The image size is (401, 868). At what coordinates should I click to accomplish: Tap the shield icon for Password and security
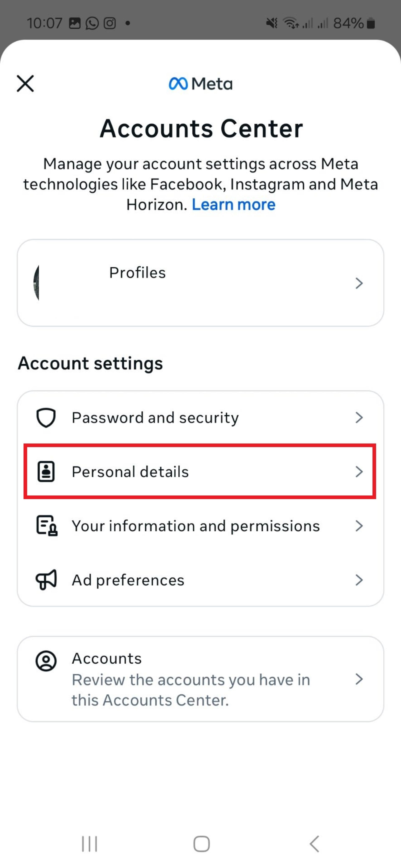[46, 417]
